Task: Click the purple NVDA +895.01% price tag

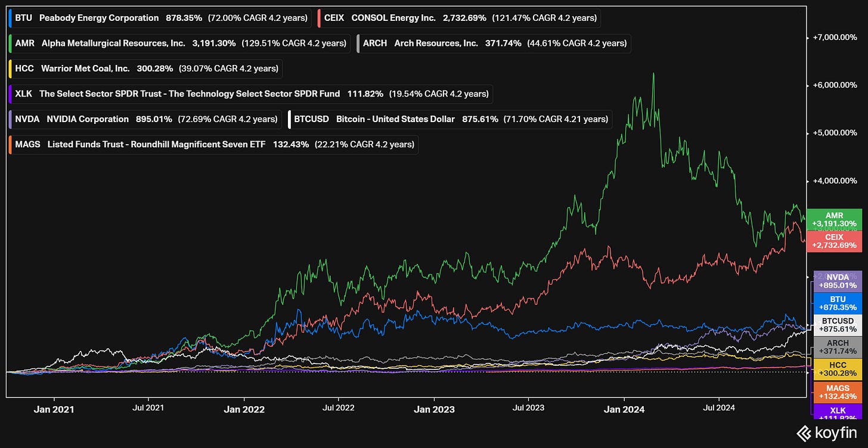Action: (838, 281)
